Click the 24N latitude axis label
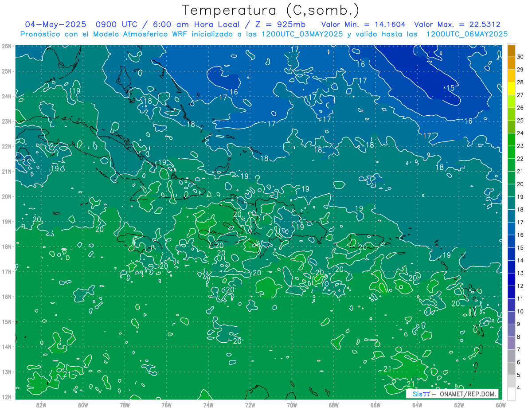Image resolution: width=532 pixels, height=411 pixels. (7, 96)
